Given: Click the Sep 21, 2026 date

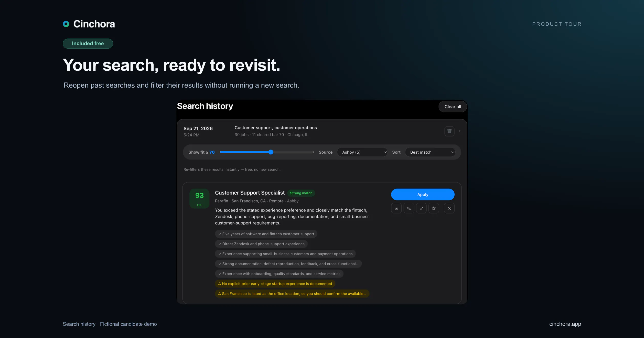Looking at the screenshot, I should (x=198, y=128).
